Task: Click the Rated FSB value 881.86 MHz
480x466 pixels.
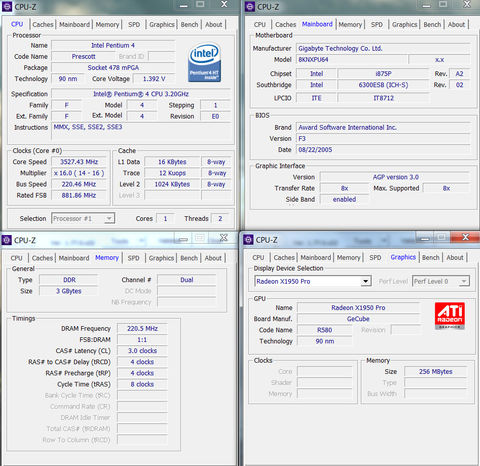Action: coord(79,195)
